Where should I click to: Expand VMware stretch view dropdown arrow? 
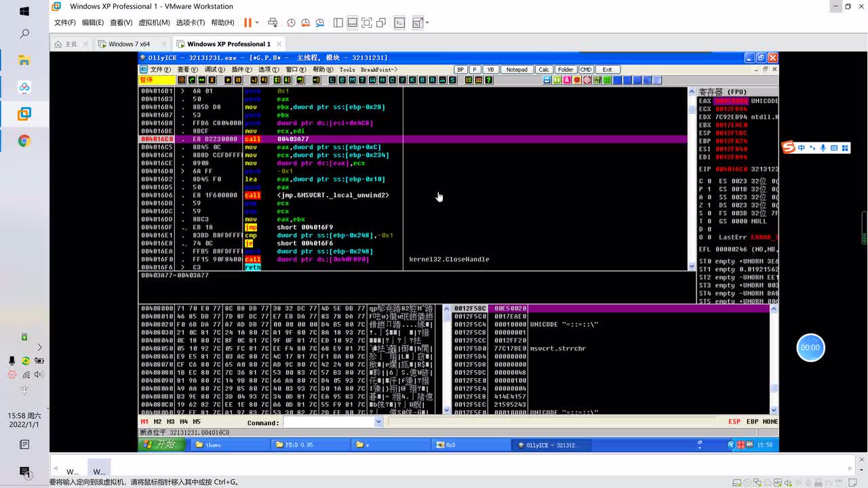427,22
